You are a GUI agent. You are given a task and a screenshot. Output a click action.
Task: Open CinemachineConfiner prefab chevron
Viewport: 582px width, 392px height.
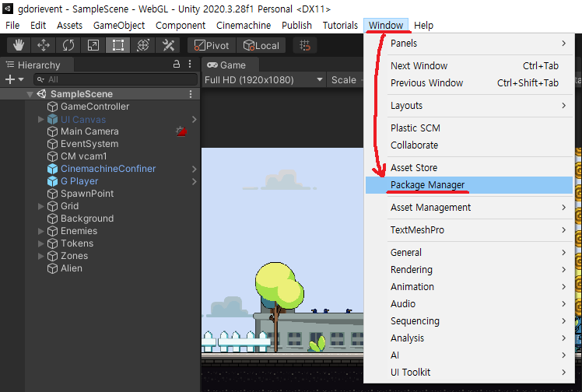click(194, 169)
